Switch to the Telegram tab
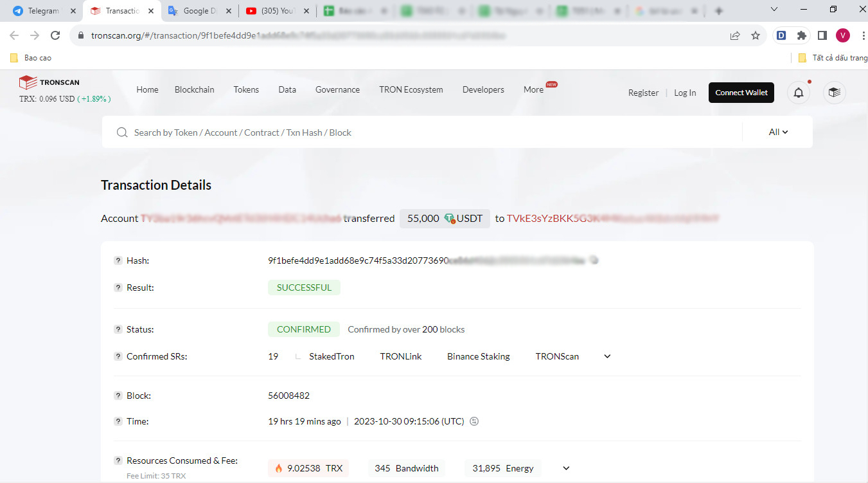The width and height of the screenshot is (868, 483). click(x=42, y=11)
